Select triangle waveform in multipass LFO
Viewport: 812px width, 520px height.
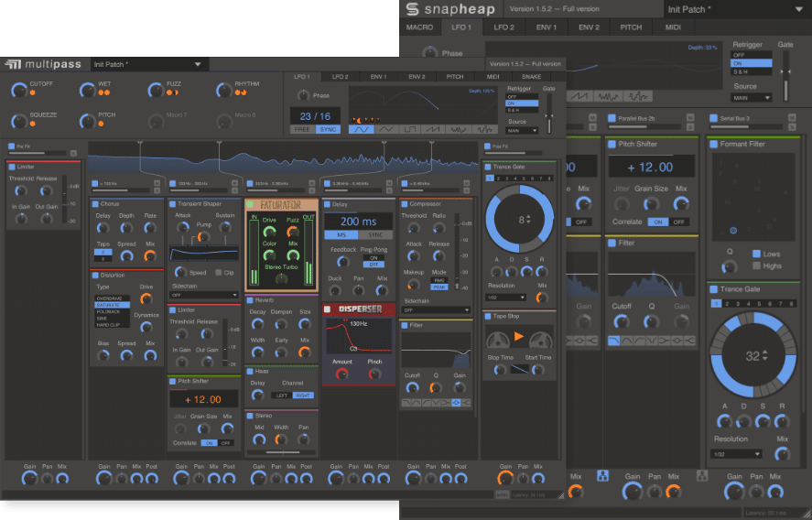click(385, 129)
